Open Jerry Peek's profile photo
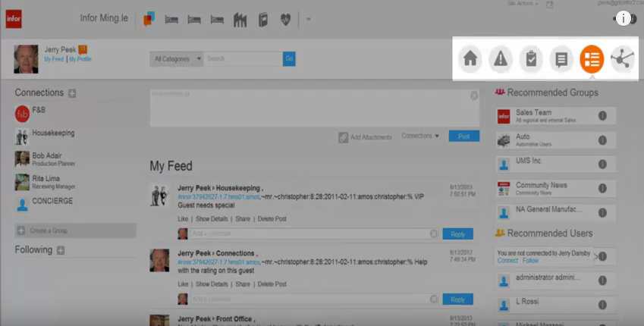 point(26,59)
